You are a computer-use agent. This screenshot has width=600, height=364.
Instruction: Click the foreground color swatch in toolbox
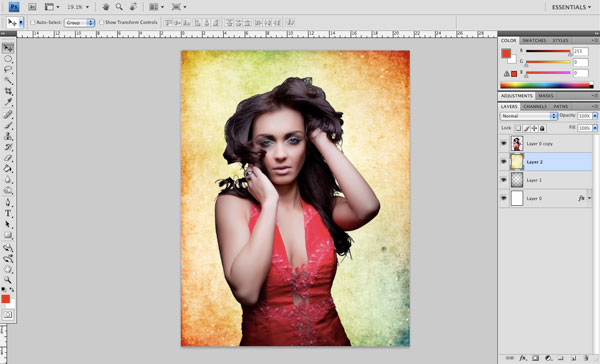pos(5,299)
